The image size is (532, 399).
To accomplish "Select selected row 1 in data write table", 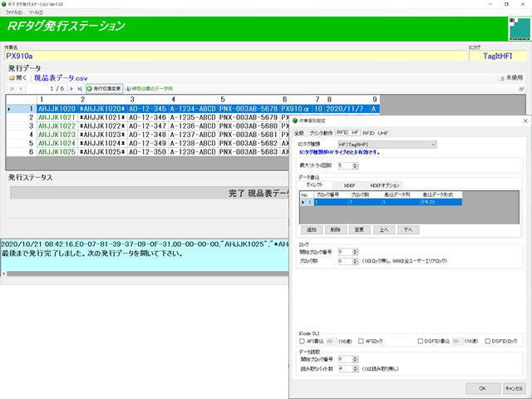I will 381,202.
